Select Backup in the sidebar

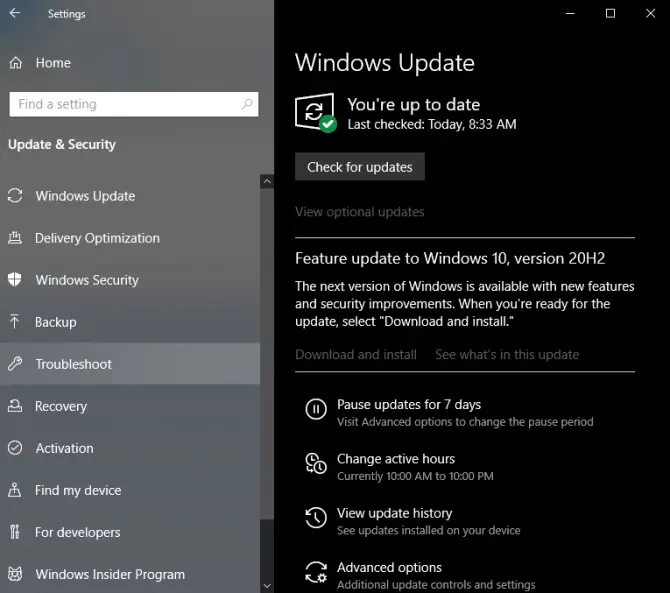[130, 322]
